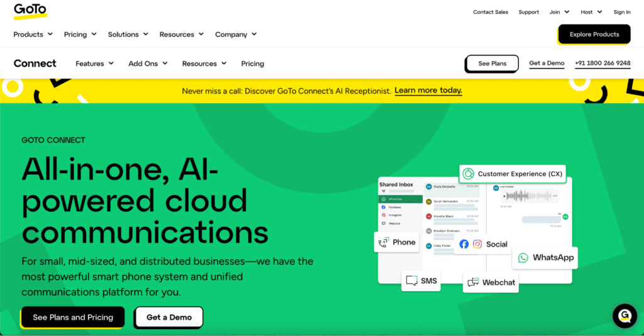The height and width of the screenshot is (336, 644).
Task: Click the See Plans and Pricing button
Action: (73, 317)
